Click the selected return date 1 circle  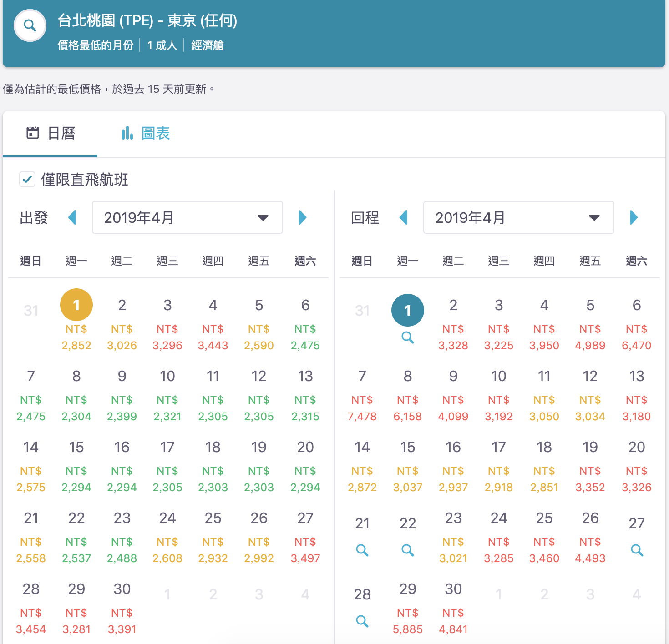click(x=407, y=310)
